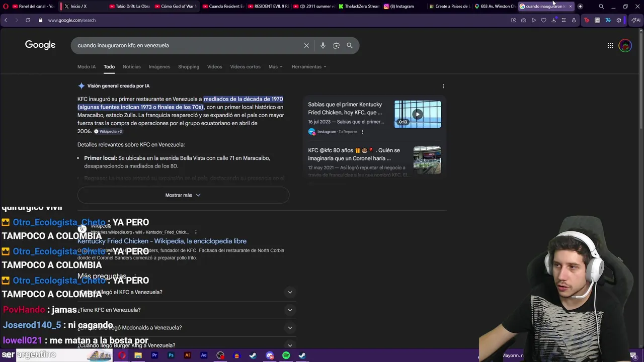Launch After Effects from taskbar
The image size is (644, 362).
coord(204,355)
